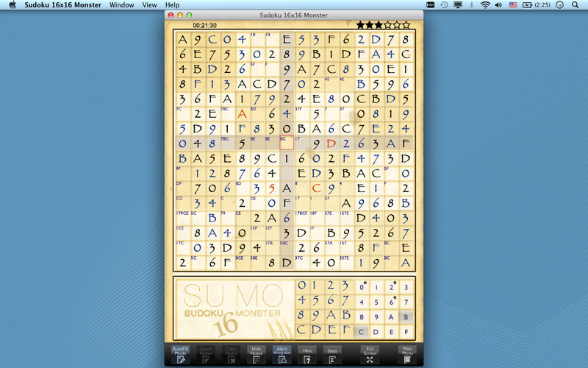Viewport: 588px width, 368px height.
Task: Select the red D cell in the grid
Action: tap(331, 143)
